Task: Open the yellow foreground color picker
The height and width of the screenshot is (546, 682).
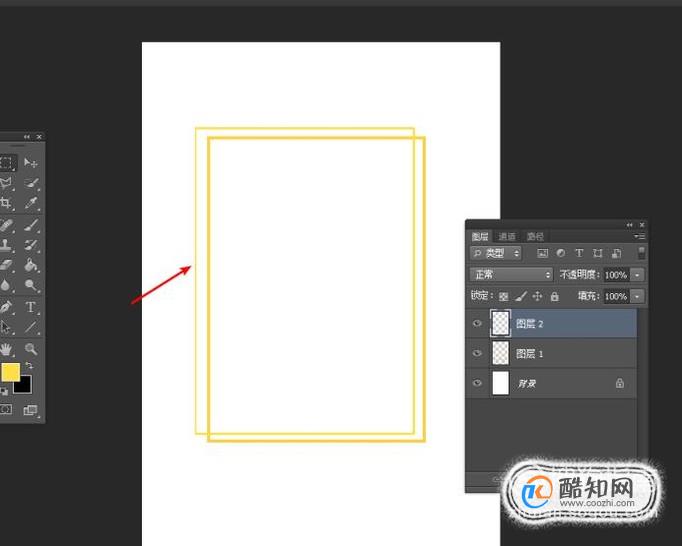Action: [10, 372]
